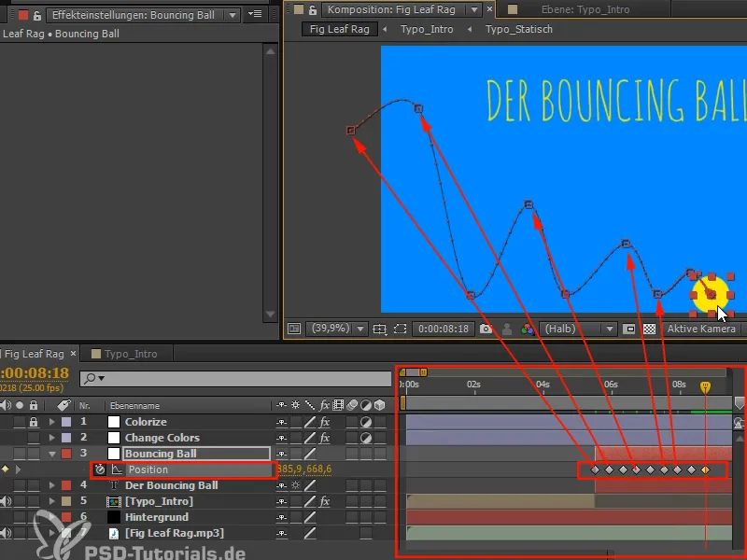Take a snapshot using the camera icon
This screenshot has height=560, width=747.
[485, 329]
